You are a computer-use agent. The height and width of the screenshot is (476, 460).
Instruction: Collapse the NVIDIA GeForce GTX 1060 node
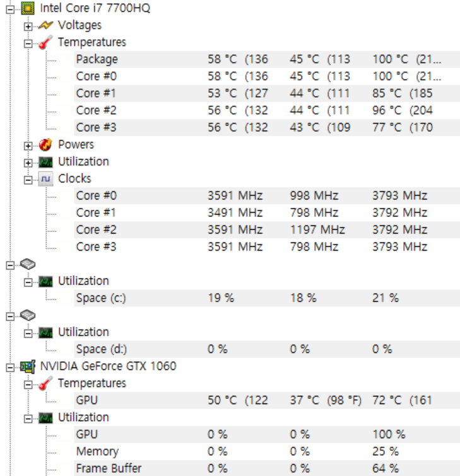[x=9, y=366]
